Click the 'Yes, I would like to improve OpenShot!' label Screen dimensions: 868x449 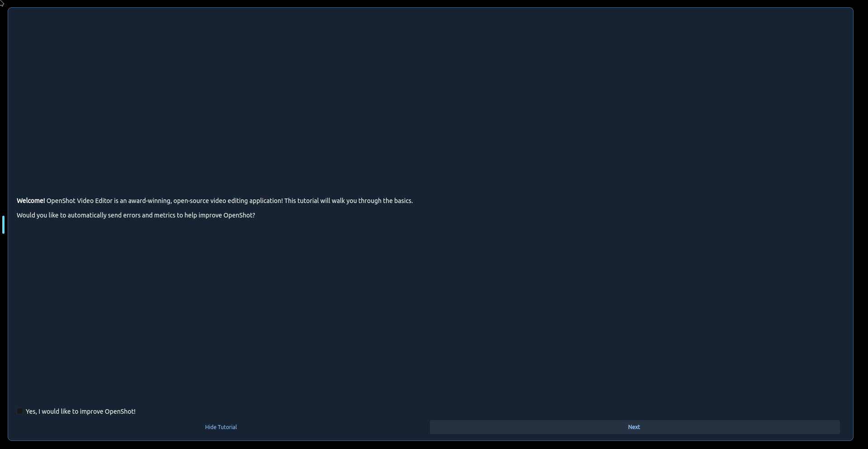[80, 411]
